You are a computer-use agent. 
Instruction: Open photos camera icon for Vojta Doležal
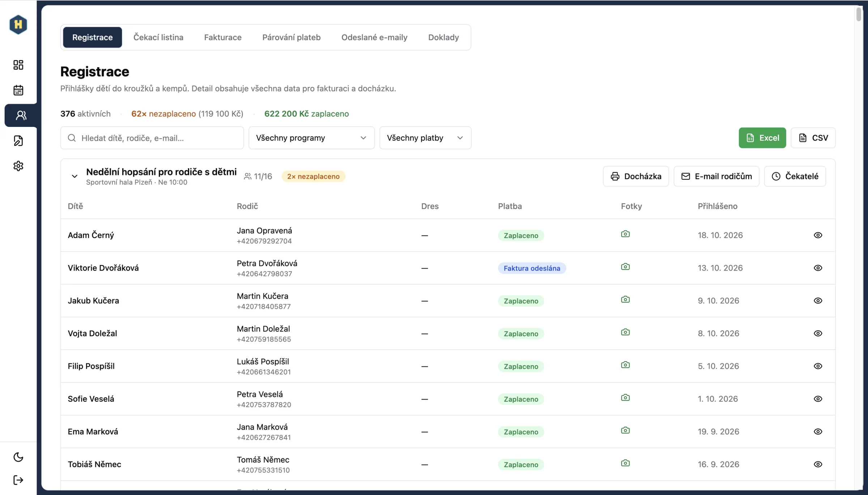625,332
